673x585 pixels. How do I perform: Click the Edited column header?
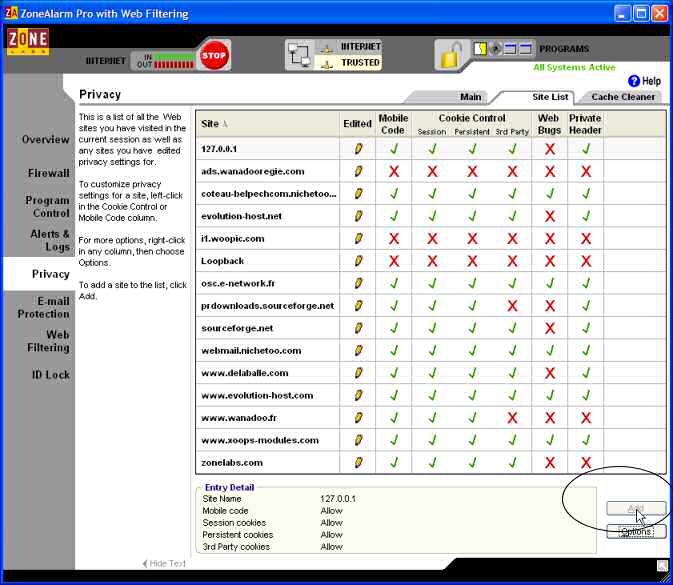click(x=357, y=124)
